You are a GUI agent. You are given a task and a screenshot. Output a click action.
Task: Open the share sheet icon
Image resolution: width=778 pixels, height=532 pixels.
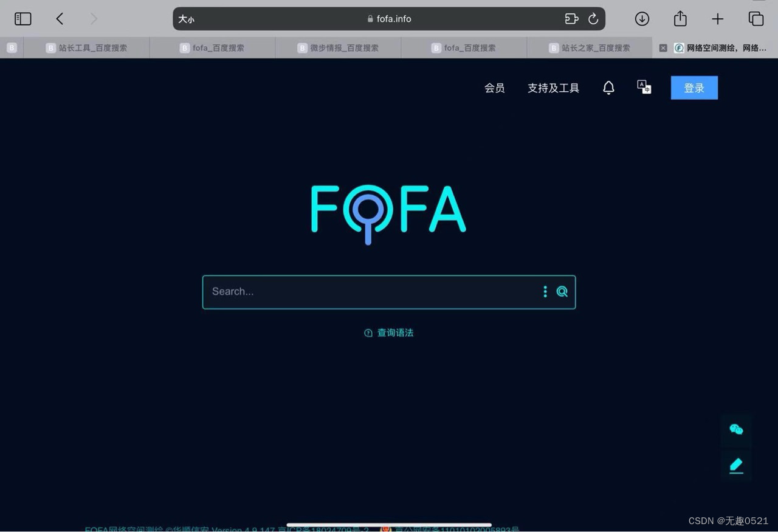pyautogui.click(x=680, y=19)
